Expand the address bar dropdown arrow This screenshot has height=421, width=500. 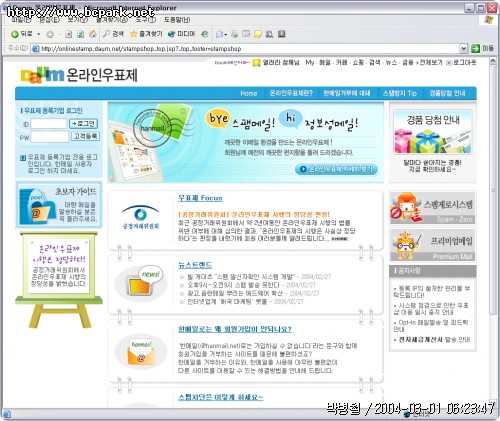click(x=464, y=49)
